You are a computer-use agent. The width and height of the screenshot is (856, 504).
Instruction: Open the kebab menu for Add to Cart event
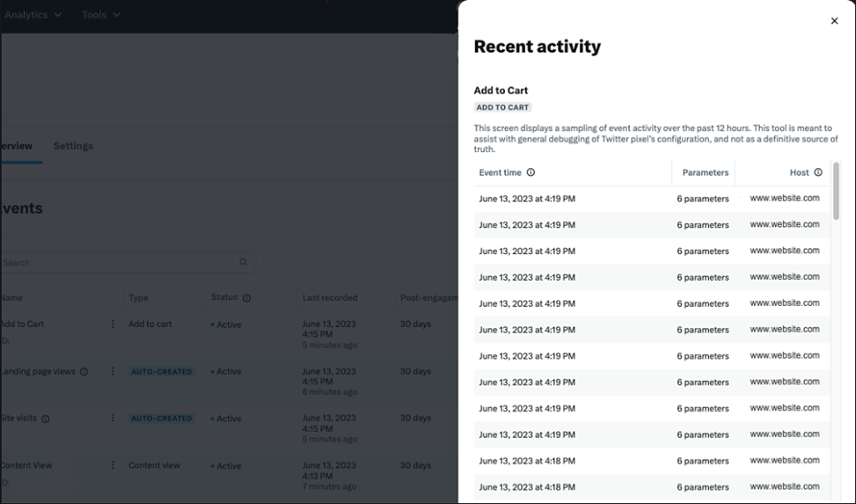coord(113,324)
